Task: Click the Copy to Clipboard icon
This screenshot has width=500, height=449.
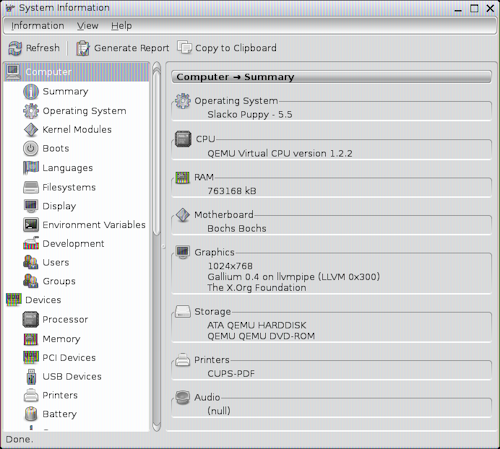Action: (x=184, y=48)
